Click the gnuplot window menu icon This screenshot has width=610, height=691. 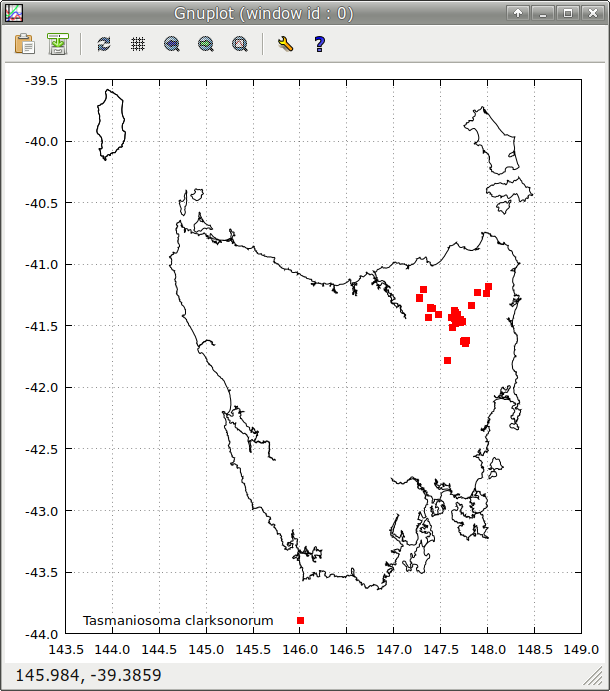[14, 13]
